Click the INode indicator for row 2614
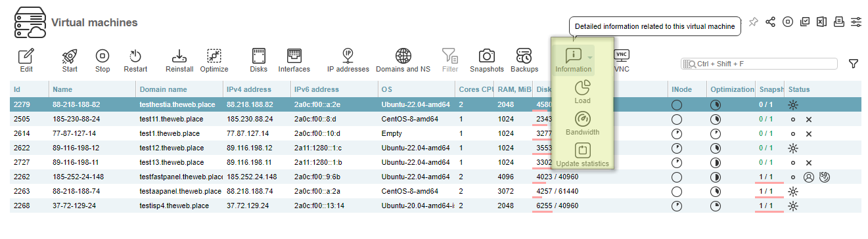Screen dimensions: 868x239 coord(677,133)
